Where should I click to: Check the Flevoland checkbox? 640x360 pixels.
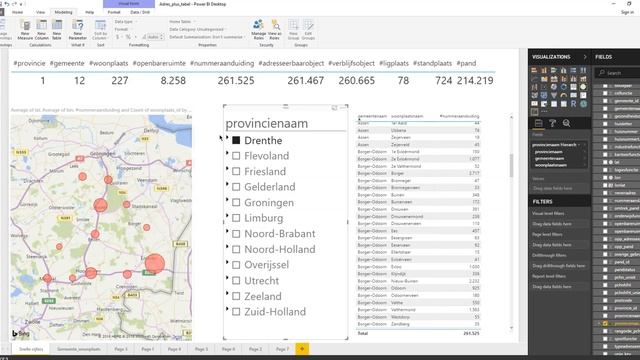236,156
